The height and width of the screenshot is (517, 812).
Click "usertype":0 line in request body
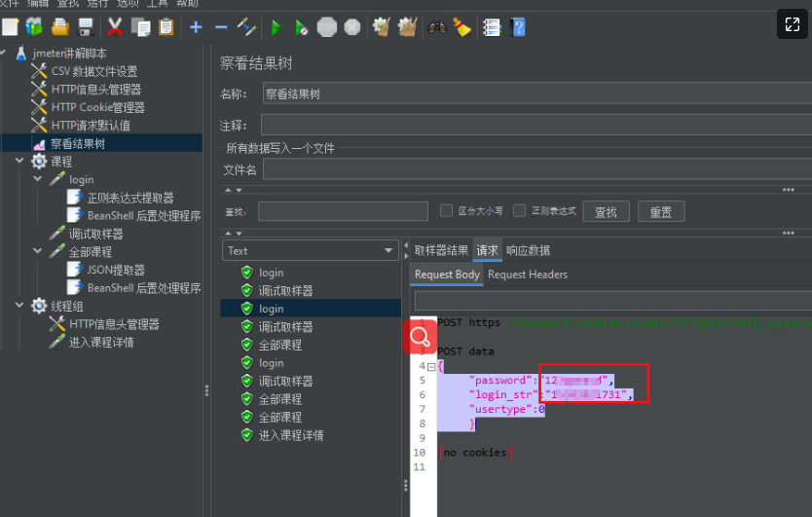507,409
